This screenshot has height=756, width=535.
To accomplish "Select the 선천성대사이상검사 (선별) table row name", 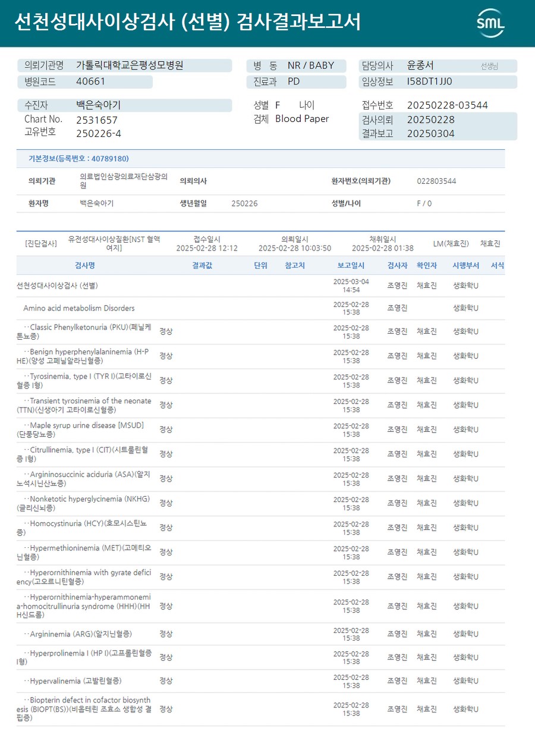I will pos(57,286).
